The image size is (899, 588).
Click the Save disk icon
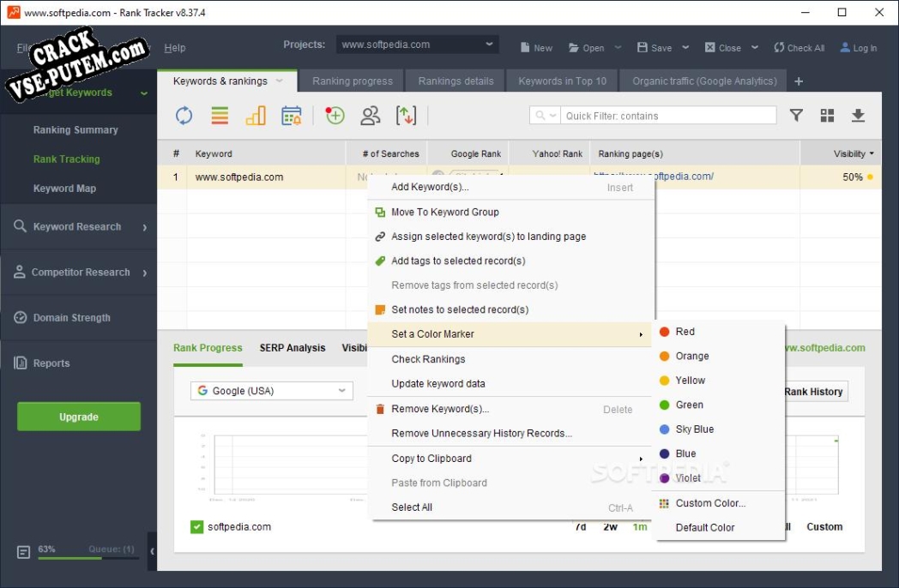643,47
